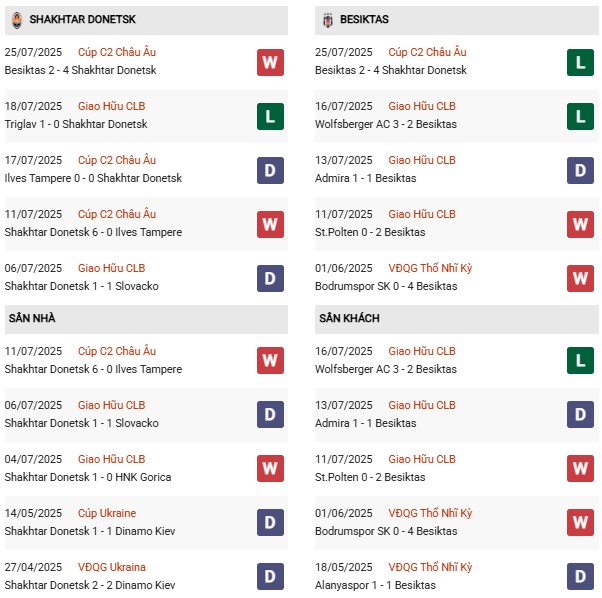Select the SÂN KHÁCH section header

[349, 318]
